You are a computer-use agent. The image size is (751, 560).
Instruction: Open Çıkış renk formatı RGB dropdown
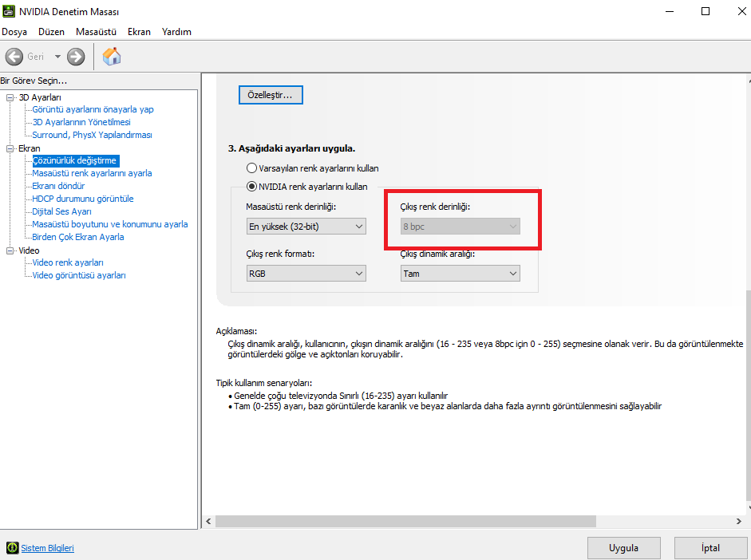[306, 274]
